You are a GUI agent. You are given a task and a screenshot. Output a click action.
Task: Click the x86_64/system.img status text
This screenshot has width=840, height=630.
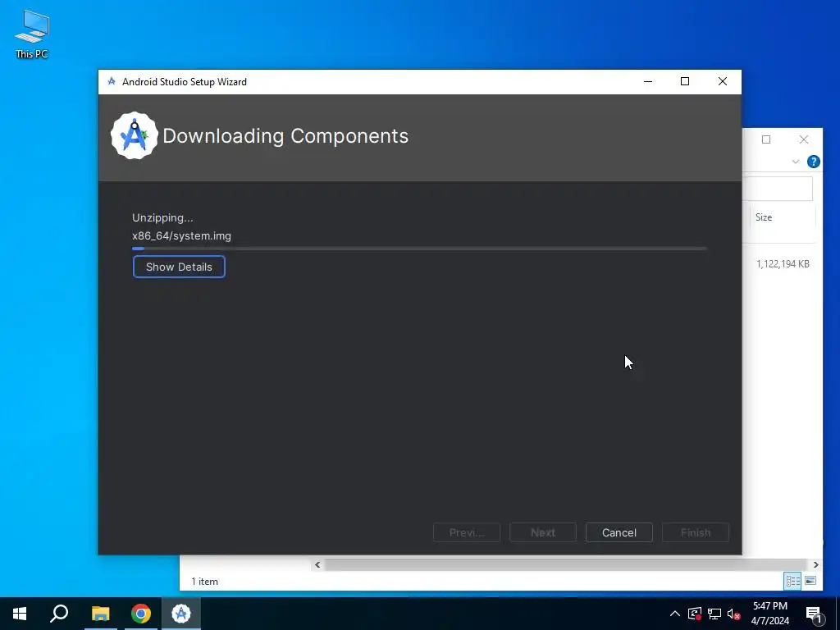point(181,235)
